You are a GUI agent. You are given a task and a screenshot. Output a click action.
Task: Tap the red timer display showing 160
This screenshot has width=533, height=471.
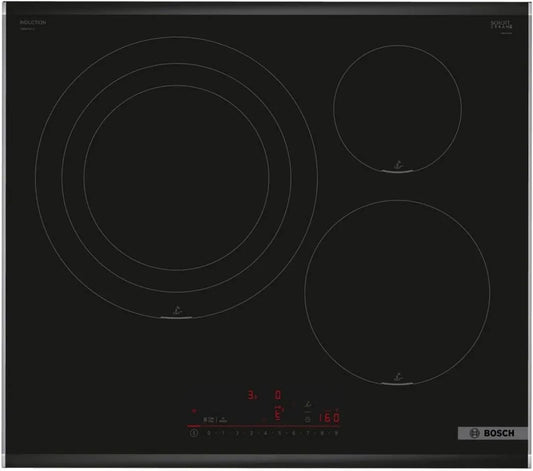click(329, 418)
